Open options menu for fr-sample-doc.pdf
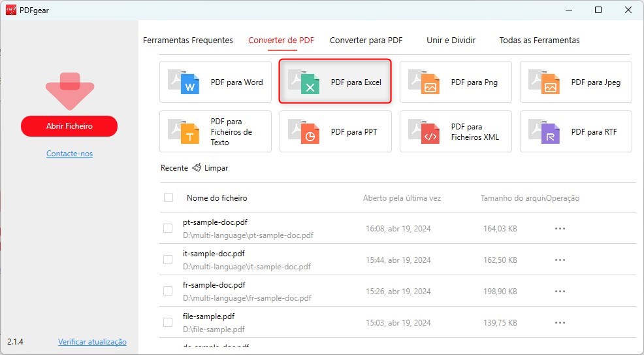 (x=560, y=292)
